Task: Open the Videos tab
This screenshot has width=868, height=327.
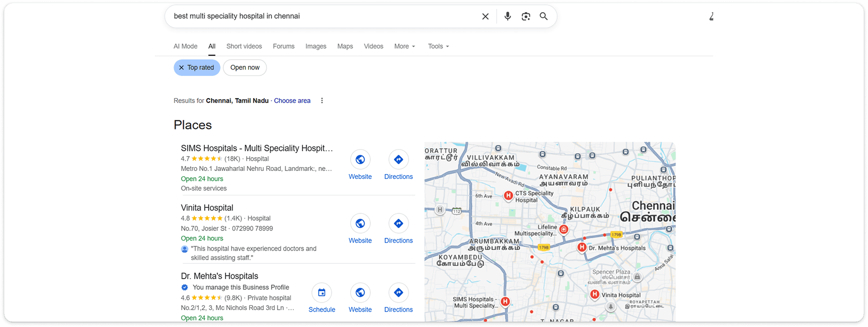Action: tap(374, 46)
